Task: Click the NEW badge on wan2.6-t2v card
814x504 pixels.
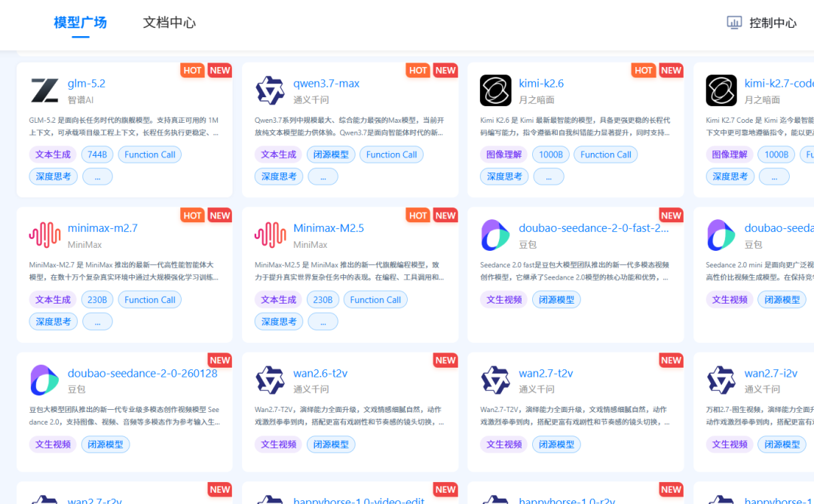Action: coord(445,360)
